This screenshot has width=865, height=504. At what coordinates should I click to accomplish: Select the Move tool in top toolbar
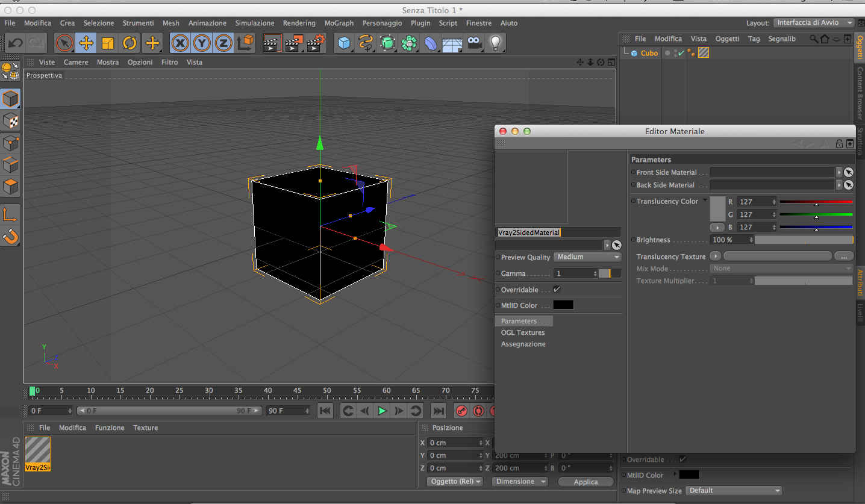point(86,43)
